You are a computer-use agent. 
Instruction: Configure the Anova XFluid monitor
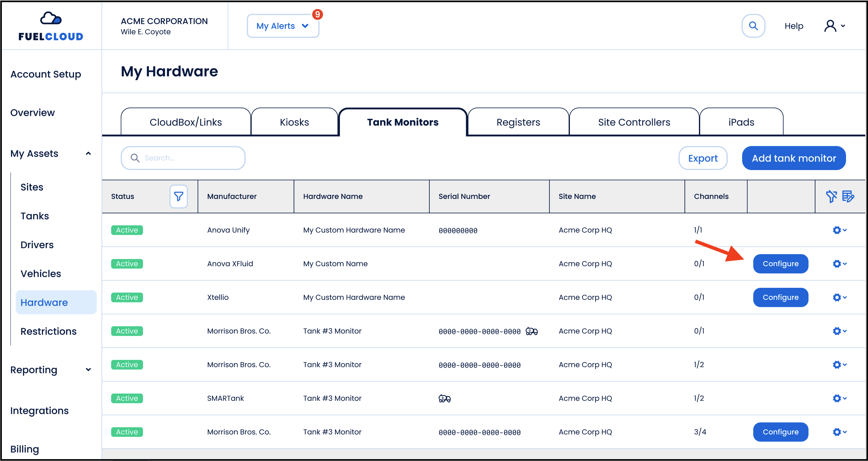click(780, 264)
